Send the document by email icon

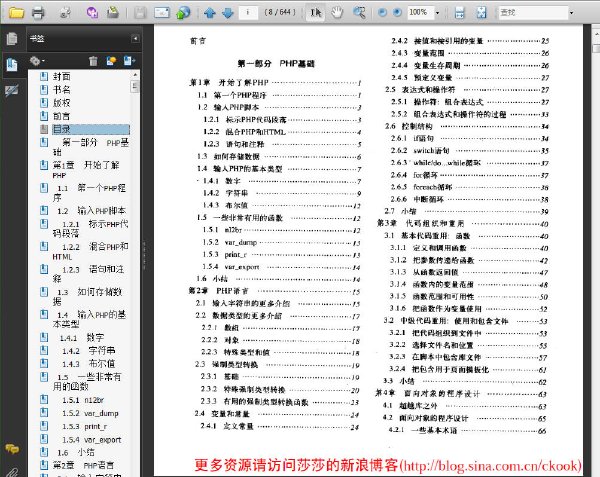(x=162, y=13)
